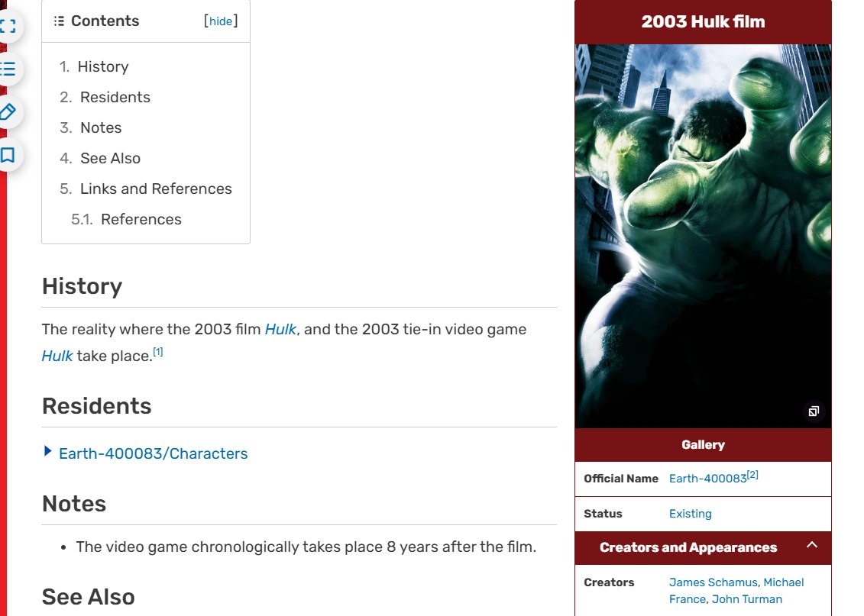Open the Existing status link
Image resolution: width=864 pixels, height=616 pixels.
point(690,514)
